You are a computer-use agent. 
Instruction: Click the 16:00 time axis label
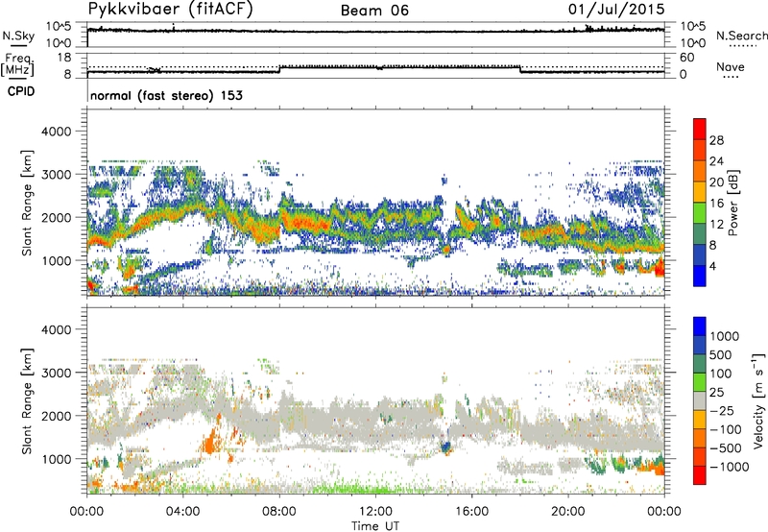click(x=471, y=512)
